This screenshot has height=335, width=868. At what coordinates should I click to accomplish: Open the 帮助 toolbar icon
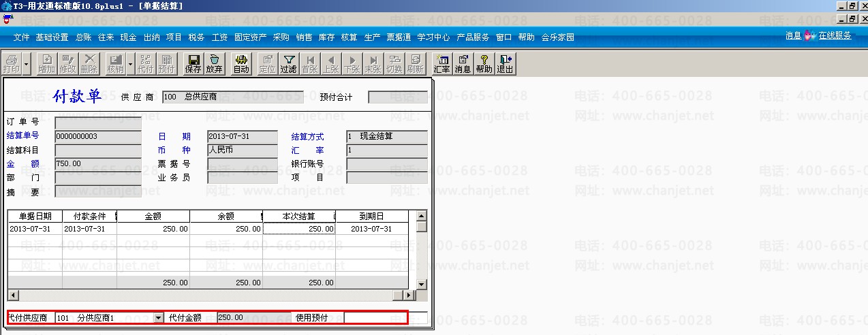click(x=484, y=63)
